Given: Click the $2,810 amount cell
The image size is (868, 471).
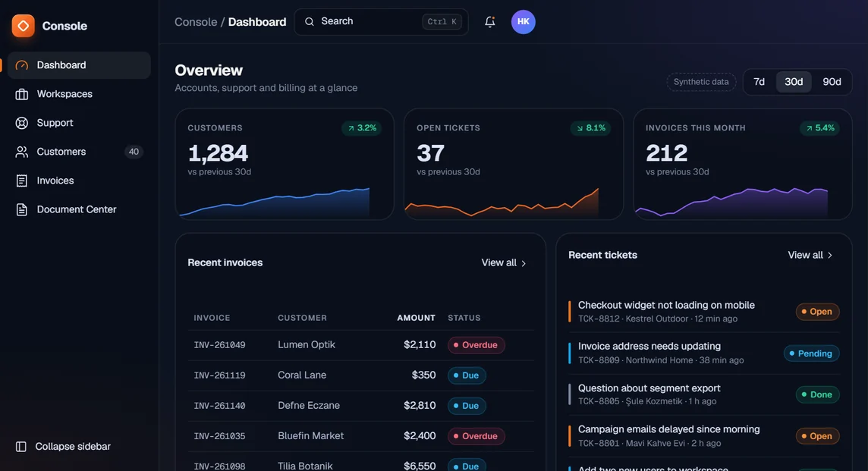Looking at the screenshot, I should [420, 405].
